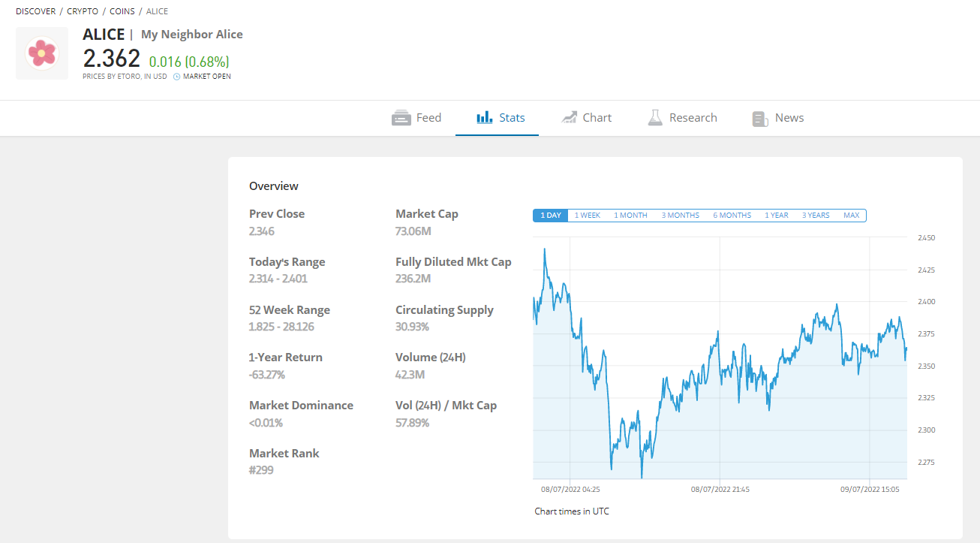The height and width of the screenshot is (543, 980).
Task: Click the Market Dominance value <0.01%
Action: coord(266,423)
